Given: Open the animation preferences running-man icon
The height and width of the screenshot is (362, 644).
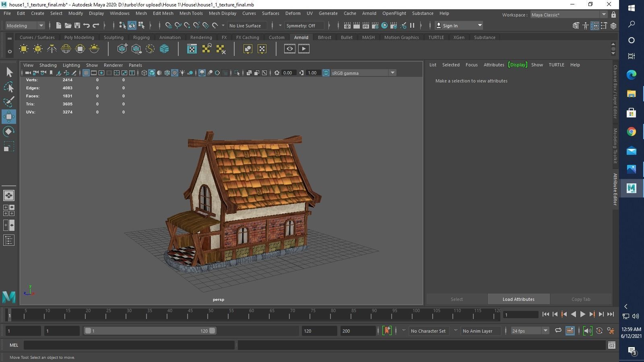Looking at the screenshot, I should pos(611,331).
